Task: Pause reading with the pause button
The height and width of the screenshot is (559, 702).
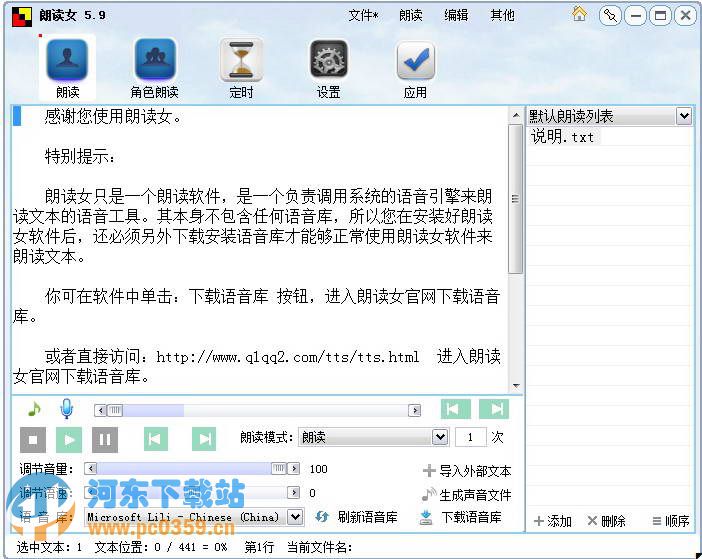Action: [105, 440]
